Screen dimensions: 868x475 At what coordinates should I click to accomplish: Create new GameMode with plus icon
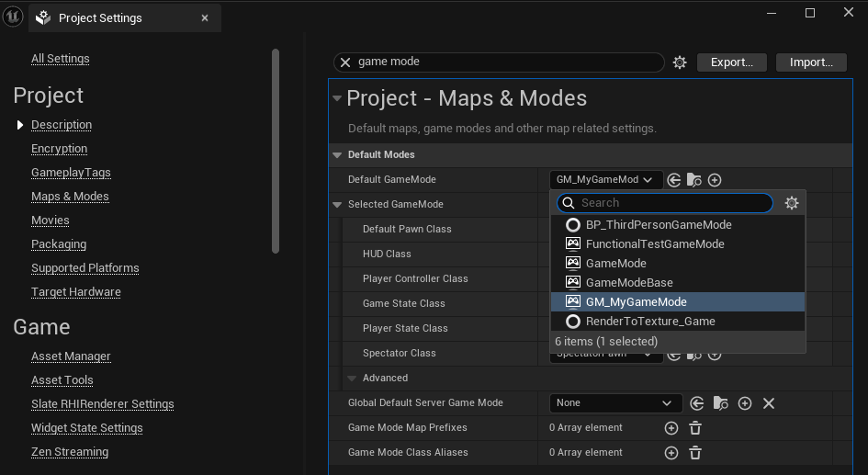pos(715,180)
